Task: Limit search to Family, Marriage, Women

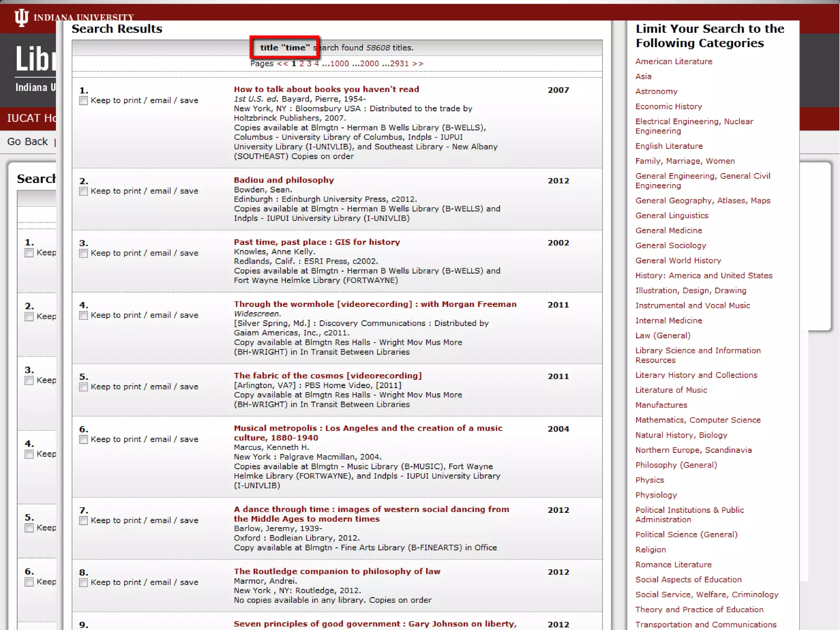Action: tap(685, 161)
